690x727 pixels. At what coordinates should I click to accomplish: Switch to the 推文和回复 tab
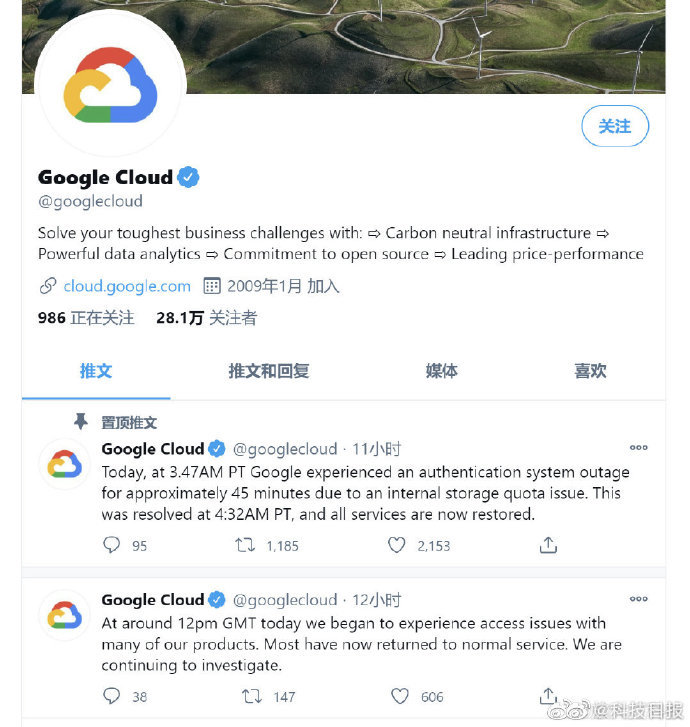point(269,371)
